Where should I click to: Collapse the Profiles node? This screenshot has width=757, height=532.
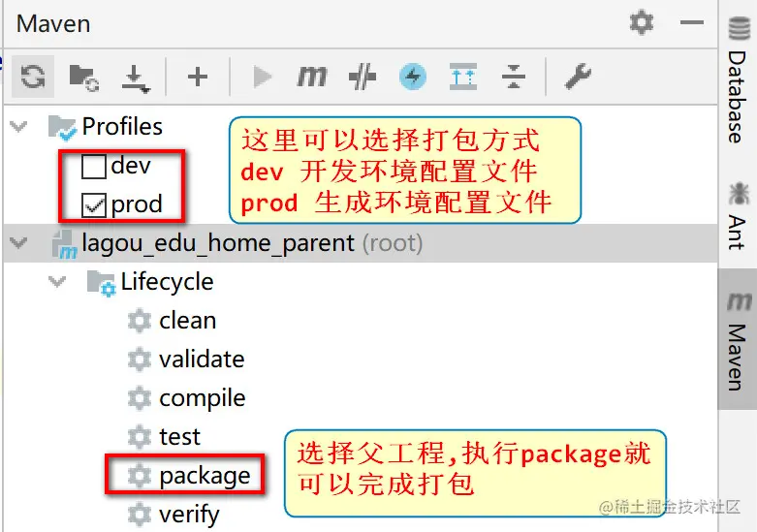18,127
